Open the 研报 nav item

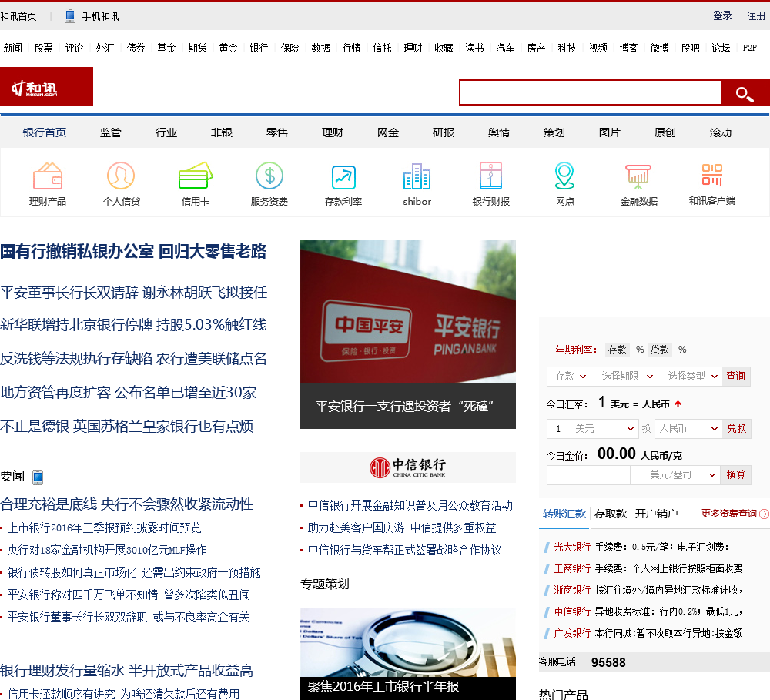click(x=444, y=132)
